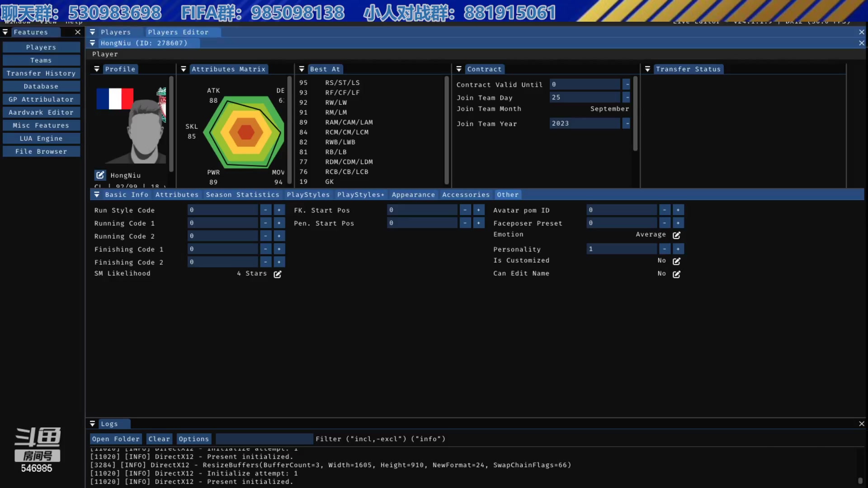Screen dimensions: 868x488
Task: Switch to the Players Editor tab
Action: coord(183,32)
